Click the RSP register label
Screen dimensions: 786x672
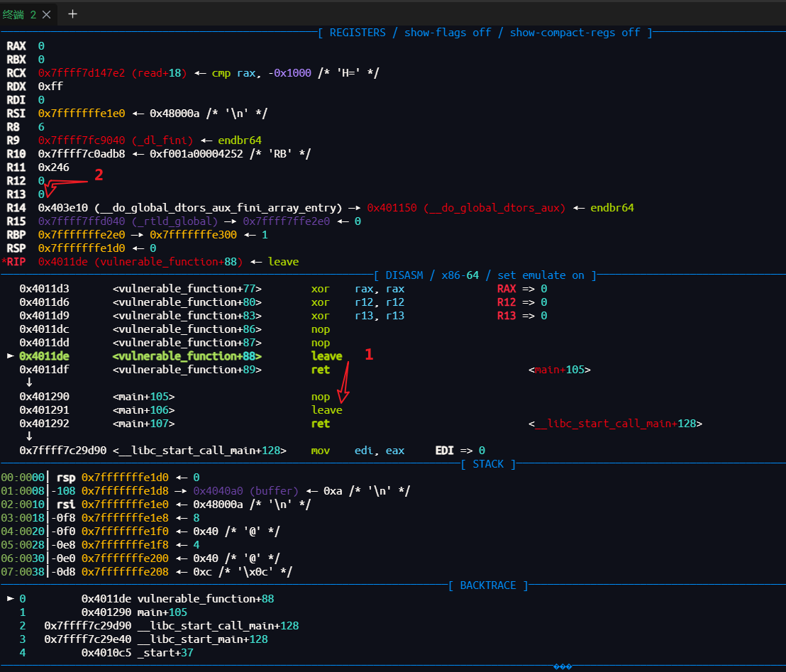point(16,249)
